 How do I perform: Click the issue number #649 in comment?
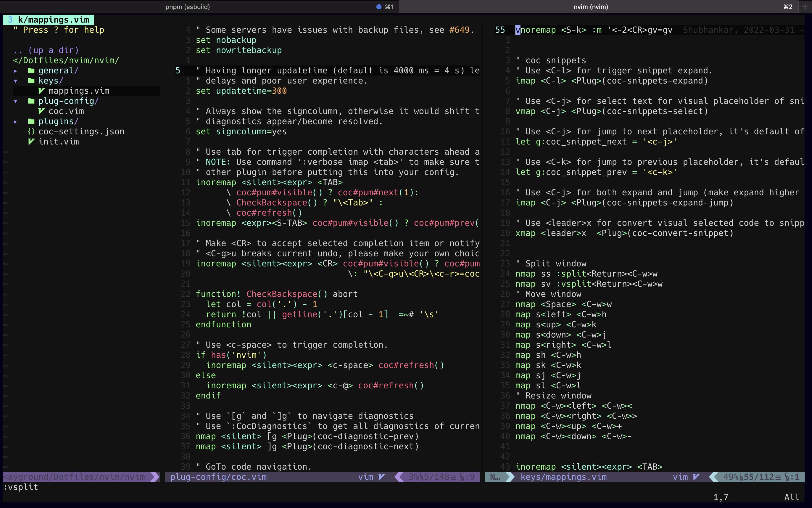[459, 30]
